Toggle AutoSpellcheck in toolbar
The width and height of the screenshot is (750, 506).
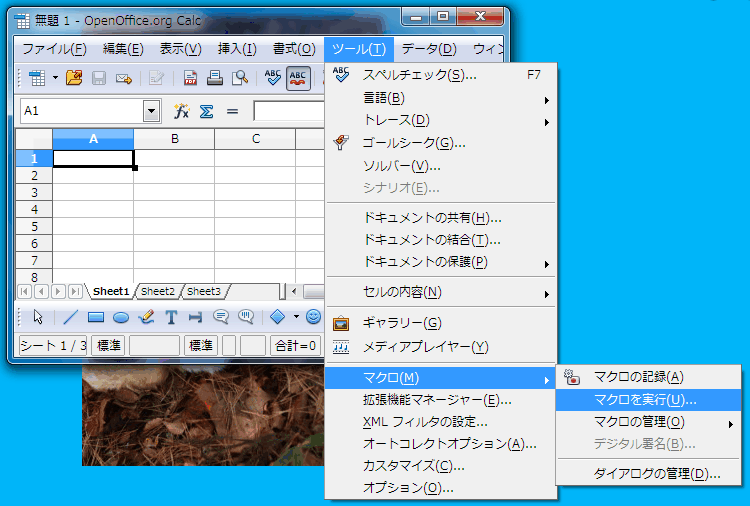pyautogui.click(x=298, y=78)
